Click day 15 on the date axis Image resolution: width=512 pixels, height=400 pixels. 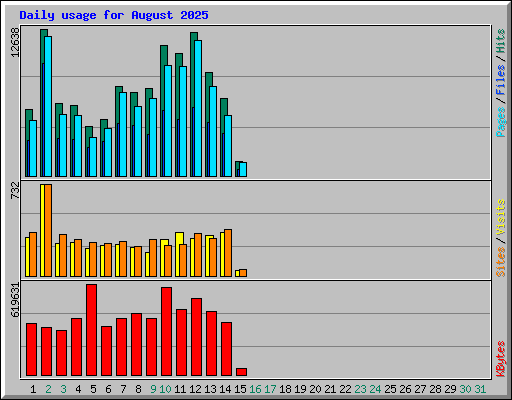[x=240, y=389]
